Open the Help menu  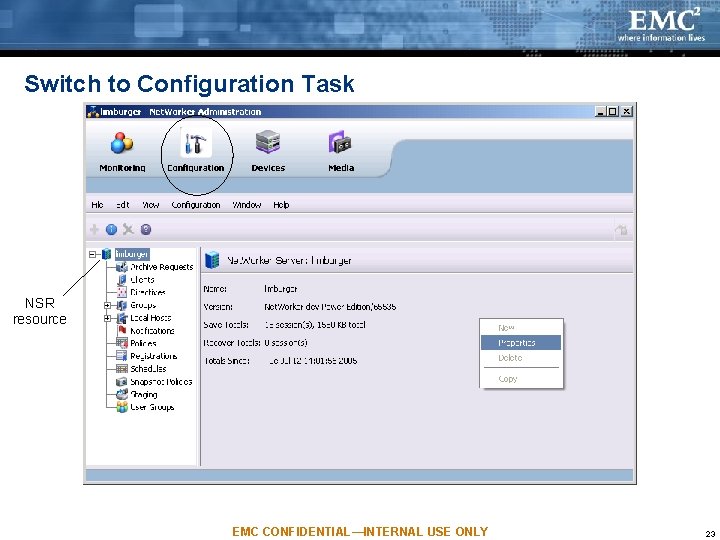point(281,205)
